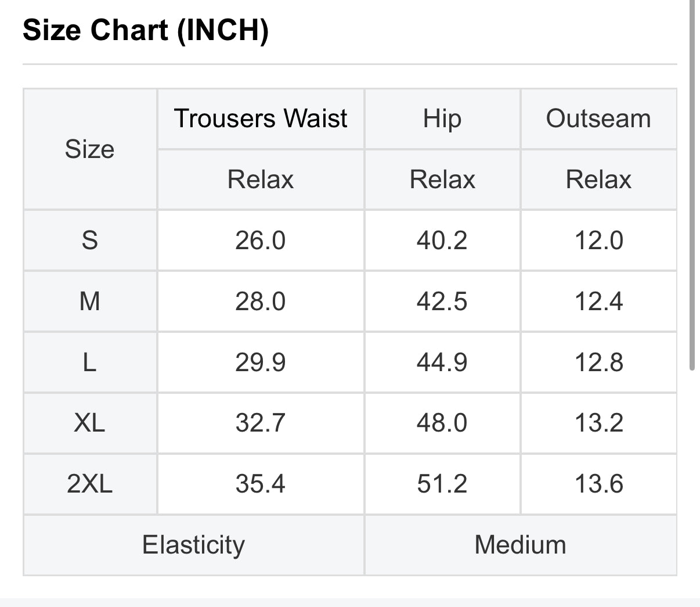Click the 32.7 waist value for XL
Image resolution: width=700 pixels, height=607 pixels.
(261, 423)
